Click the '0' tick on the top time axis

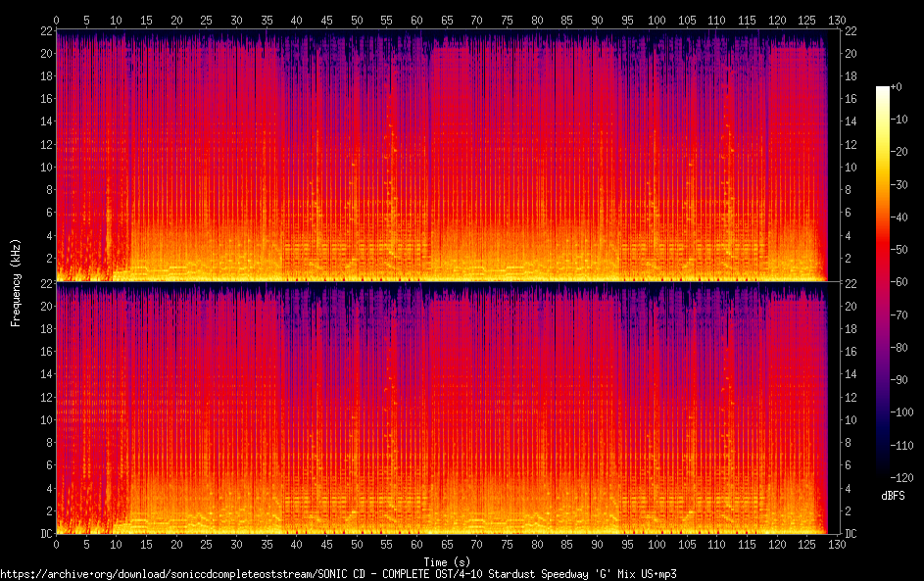(x=56, y=20)
